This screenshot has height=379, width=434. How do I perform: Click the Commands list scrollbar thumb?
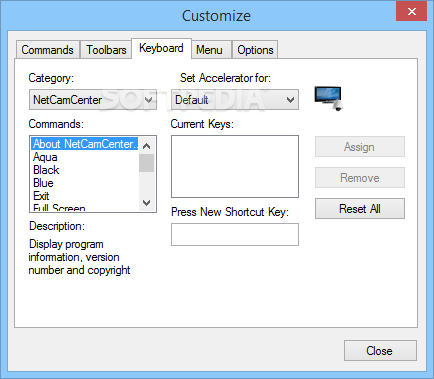point(146,163)
